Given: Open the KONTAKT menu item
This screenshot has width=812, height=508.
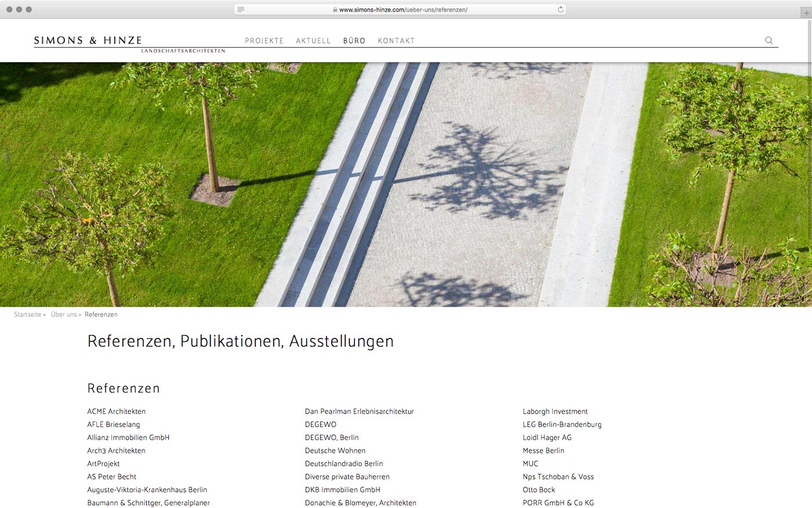Looking at the screenshot, I should (x=396, y=41).
